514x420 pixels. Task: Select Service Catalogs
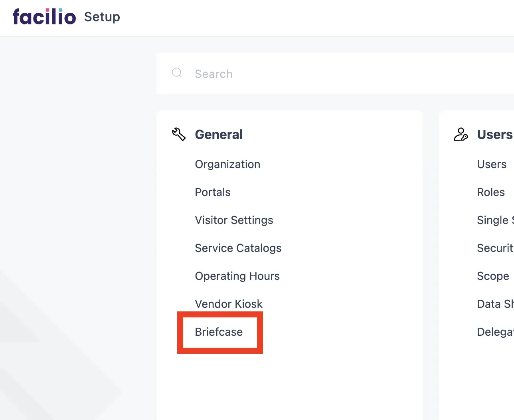pos(238,248)
